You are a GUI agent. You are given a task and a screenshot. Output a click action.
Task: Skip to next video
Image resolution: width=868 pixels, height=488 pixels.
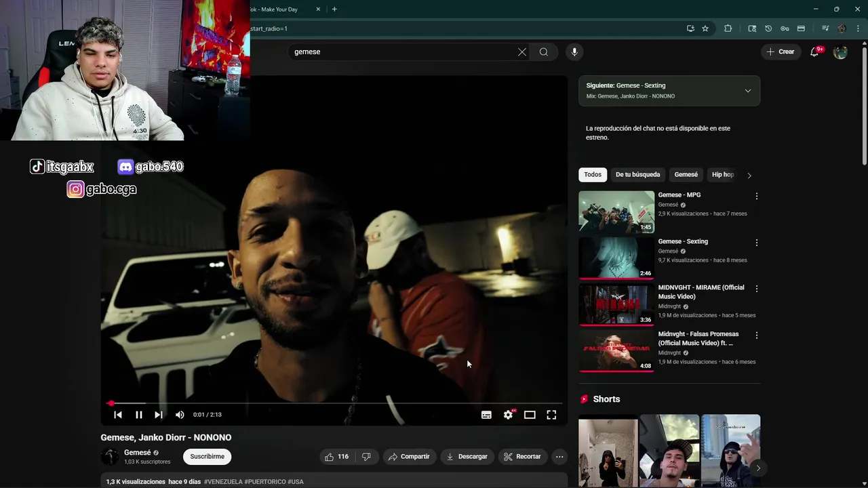coord(159,415)
